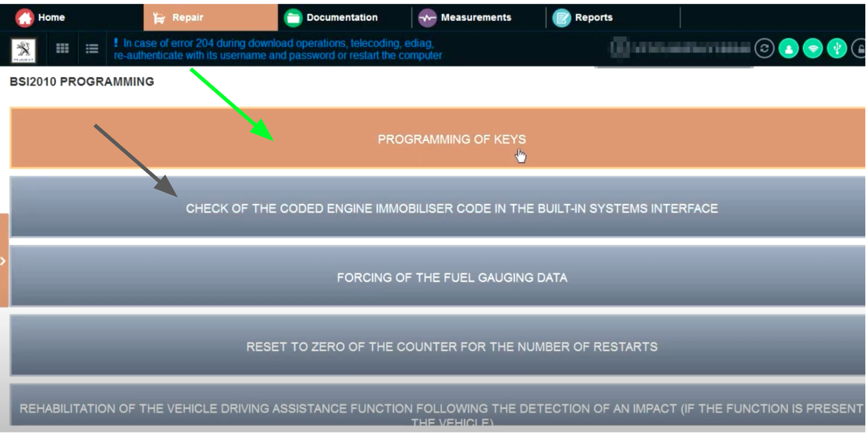This screenshot has height=433, width=868.
Task: Click the purple Measurements waveform icon
Action: [x=427, y=17]
